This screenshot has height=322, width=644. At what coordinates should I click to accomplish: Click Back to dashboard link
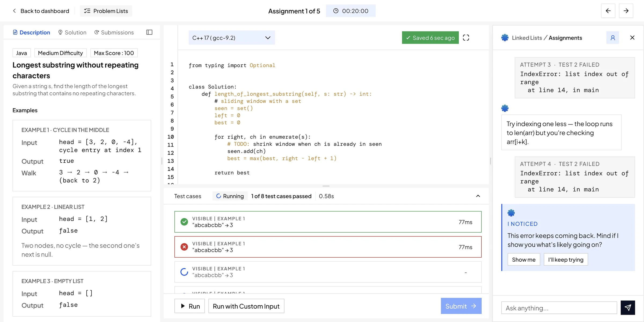pyautogui.click(x=41, y=11)
